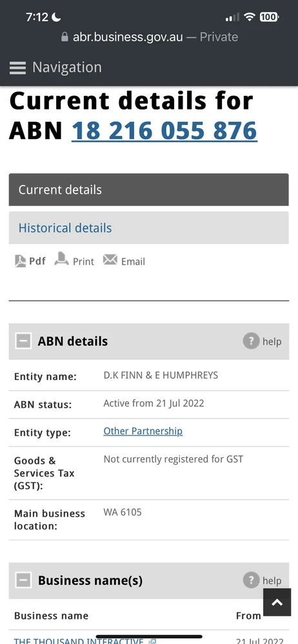This screenshot has width=298, height=644.
Task: Click the Print text link
Action: (x=84, y=261)
